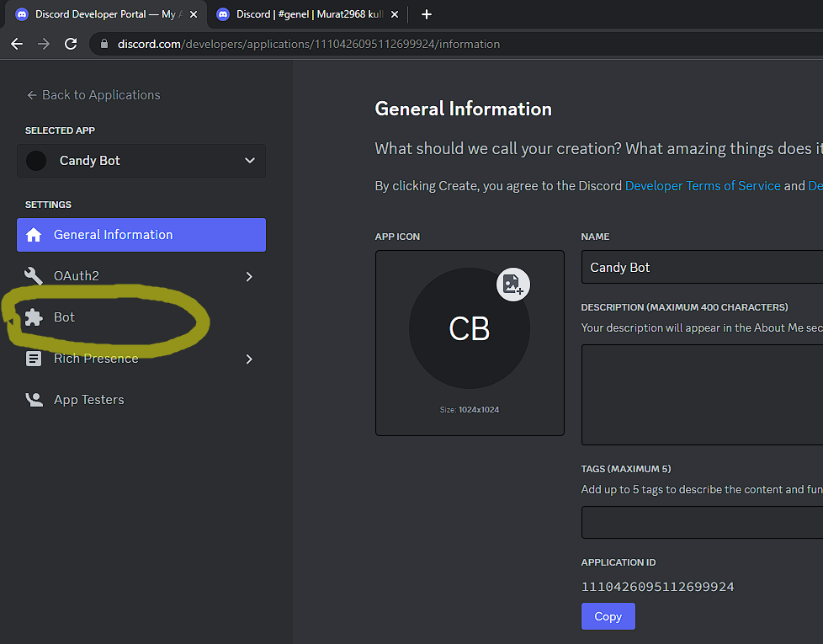The width and height of the screenshot is (823, 644).
Task: Expand the OAuth2 submenu chevron
Action: click(249, 277)
